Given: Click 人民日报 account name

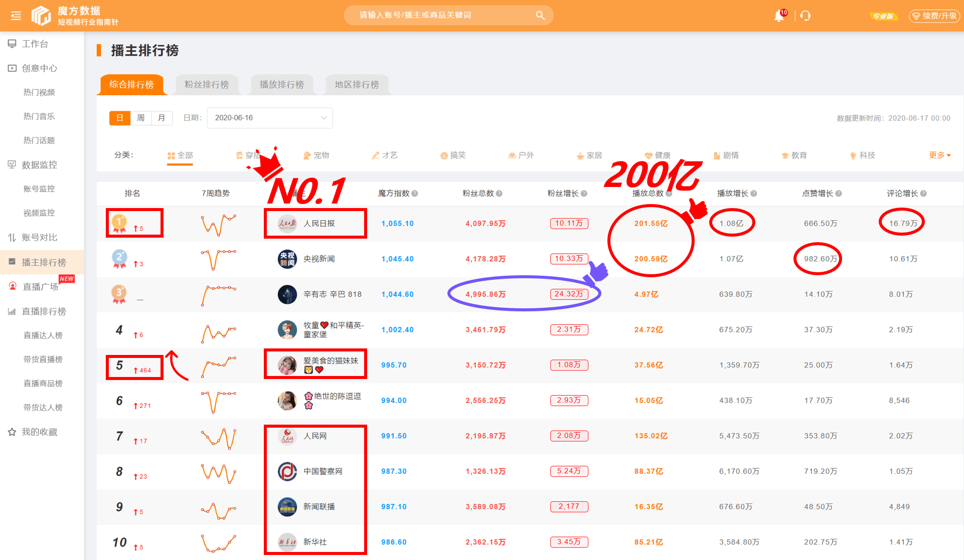Looking at the screenshot, I should 319,224.
